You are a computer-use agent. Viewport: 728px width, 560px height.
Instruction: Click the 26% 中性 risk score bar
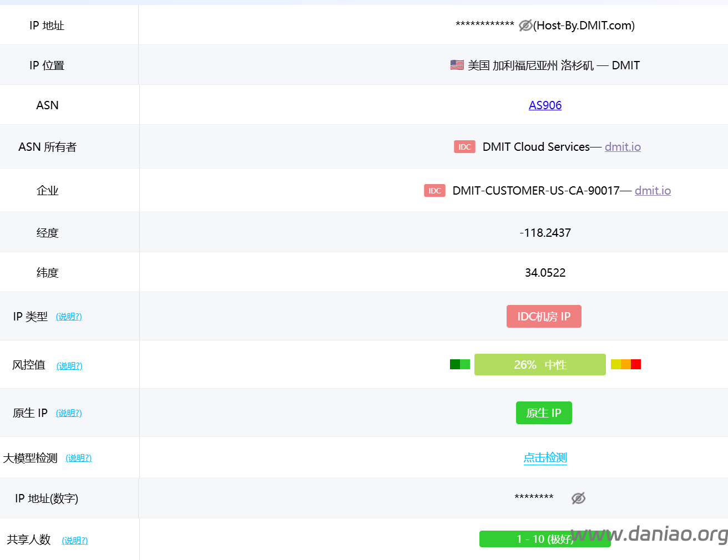click(x=540, y=365)
